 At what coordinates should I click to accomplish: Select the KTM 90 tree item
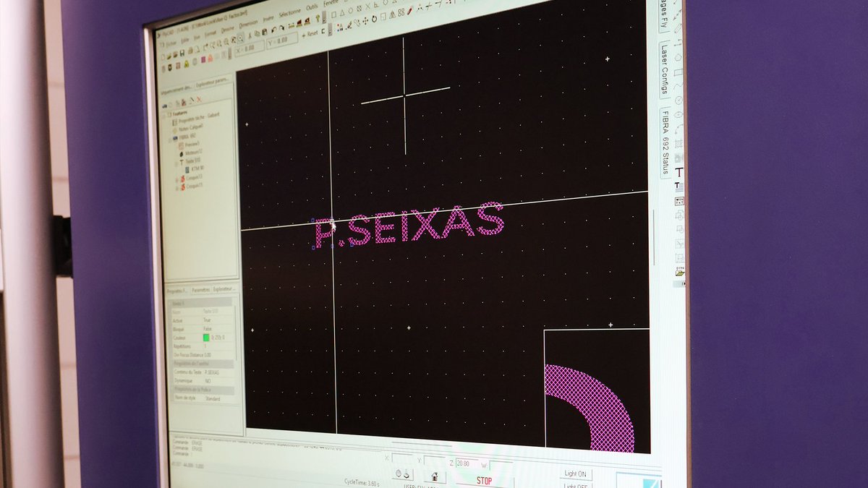click(197, 168)
